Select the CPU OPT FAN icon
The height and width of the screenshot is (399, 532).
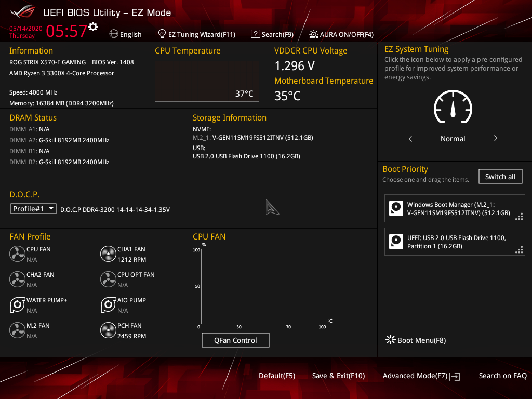[108, 279]
